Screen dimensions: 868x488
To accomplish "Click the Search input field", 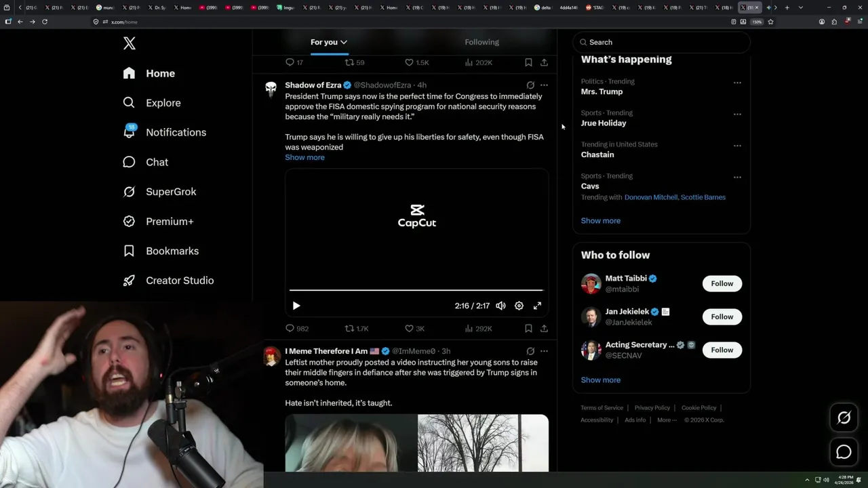I will pyautogui.click(x=661, y=42).
